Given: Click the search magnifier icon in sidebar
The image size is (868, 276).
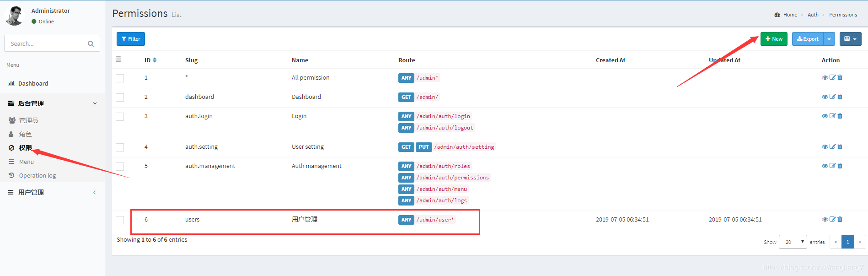Looking at the screenshot, I should pyautogui.click(x=91, y=43).
